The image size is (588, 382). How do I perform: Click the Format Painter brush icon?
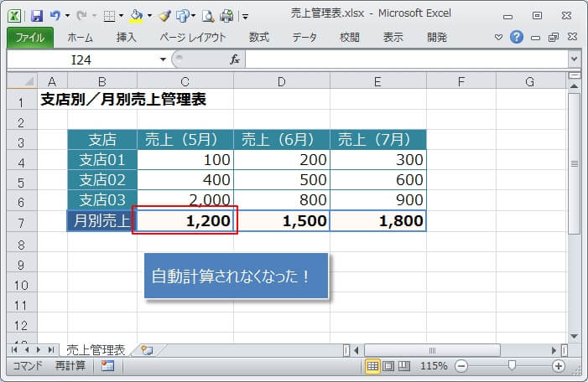click(164, 16)
